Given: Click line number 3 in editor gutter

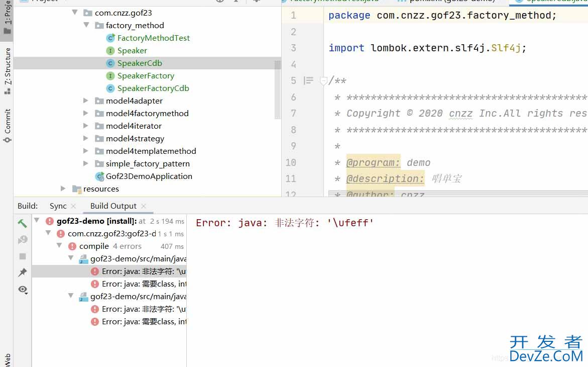Looking at the screenshot, I should click(293, 48).
